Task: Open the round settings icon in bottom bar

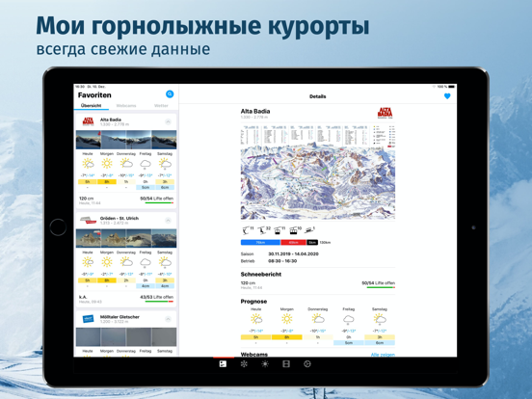Action: point(307,364)
